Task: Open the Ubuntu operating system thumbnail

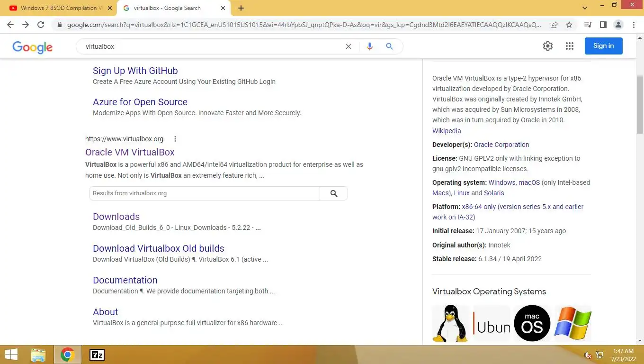Action: click(x=492, y=323)
